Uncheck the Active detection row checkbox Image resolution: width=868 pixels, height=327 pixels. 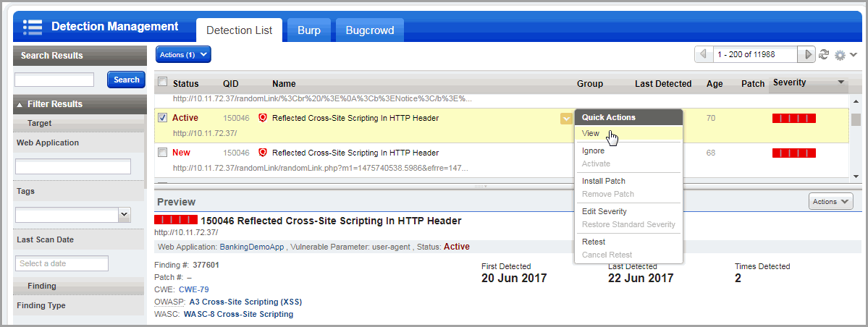click(163, 118)
